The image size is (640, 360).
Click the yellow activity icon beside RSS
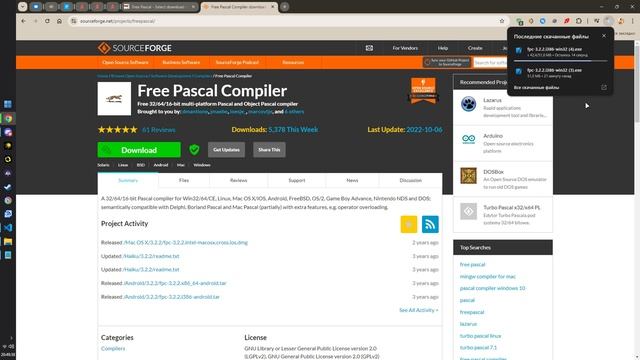pos(409,224)
